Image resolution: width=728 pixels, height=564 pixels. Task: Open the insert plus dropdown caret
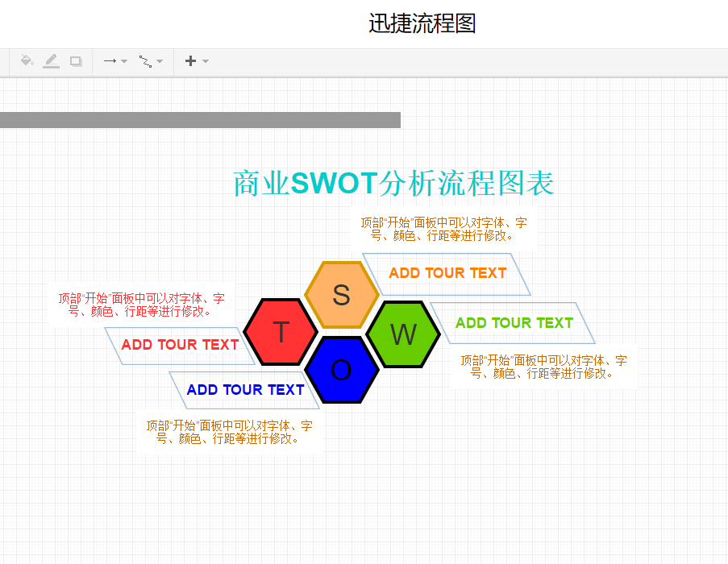click(x=206, y=61)
